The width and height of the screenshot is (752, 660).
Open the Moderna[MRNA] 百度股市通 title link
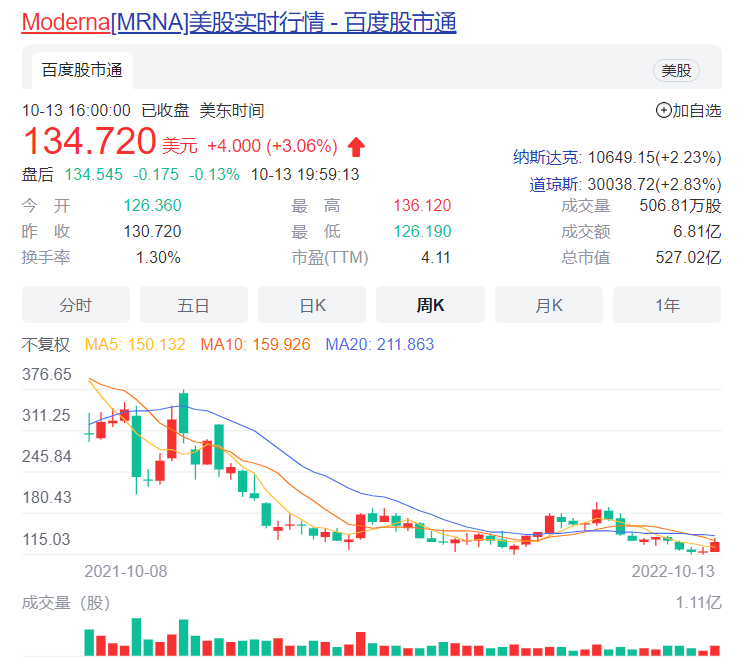pos(239,22)
